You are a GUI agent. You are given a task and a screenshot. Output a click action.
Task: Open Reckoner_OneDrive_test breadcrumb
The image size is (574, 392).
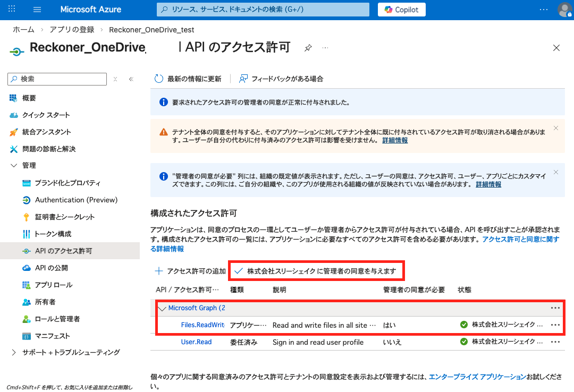click(151, 30)
